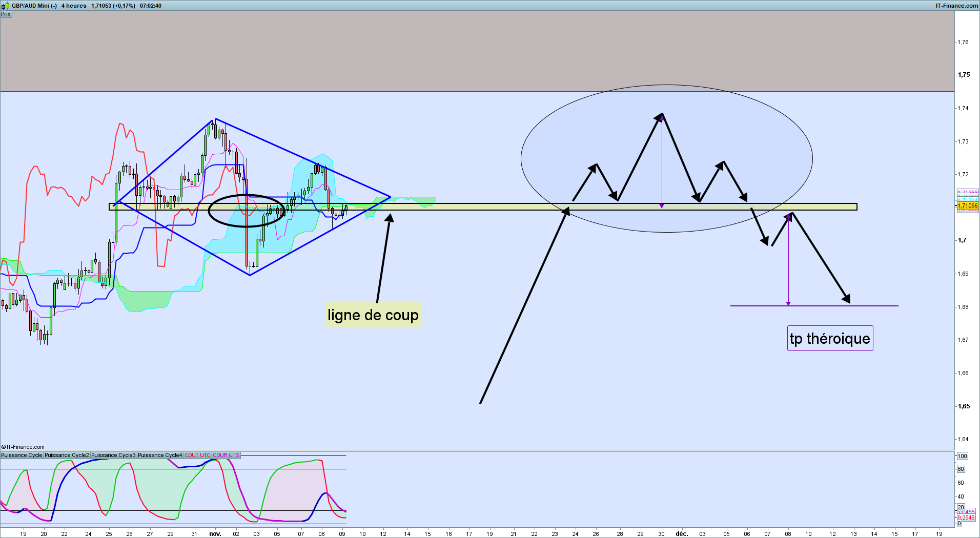
Task: Select the 'ligne de coup' text annotation
Action: point(373,315)
